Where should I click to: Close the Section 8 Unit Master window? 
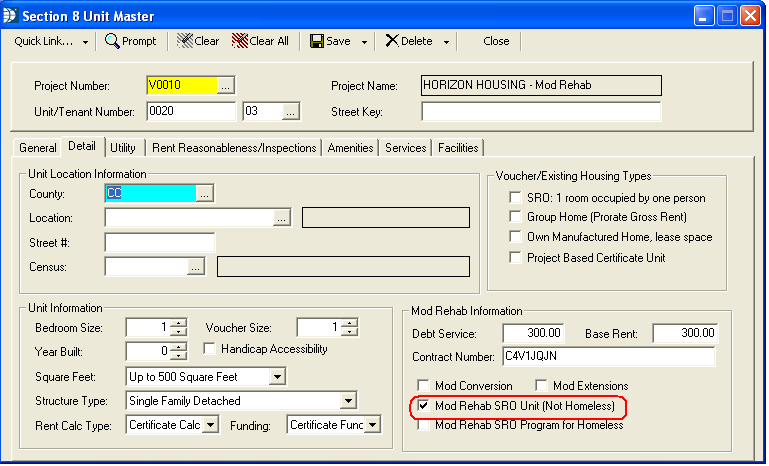click(x=750, y=16)
